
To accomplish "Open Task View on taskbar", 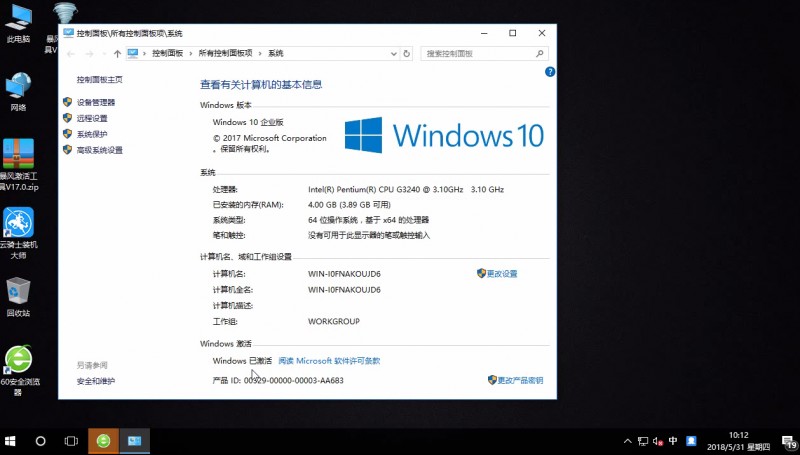I will pos(71,441).
